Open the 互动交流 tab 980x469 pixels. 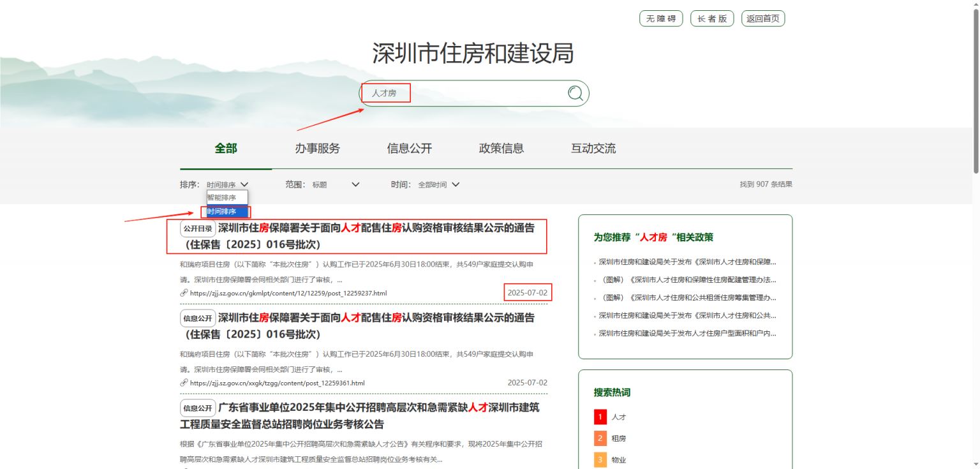[593, 148]
